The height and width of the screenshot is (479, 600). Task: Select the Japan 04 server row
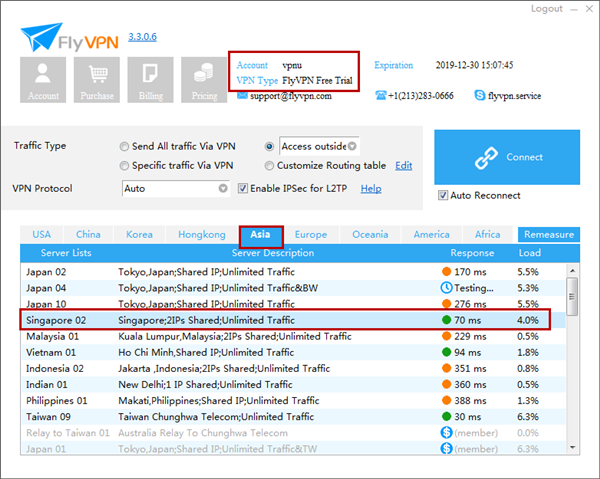point(293,288)
